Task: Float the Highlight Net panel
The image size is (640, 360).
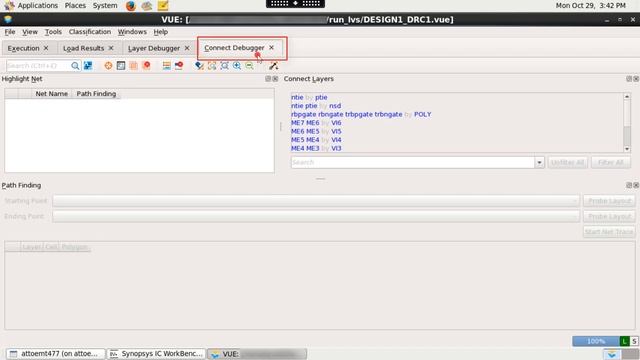Action: [268, 79]
